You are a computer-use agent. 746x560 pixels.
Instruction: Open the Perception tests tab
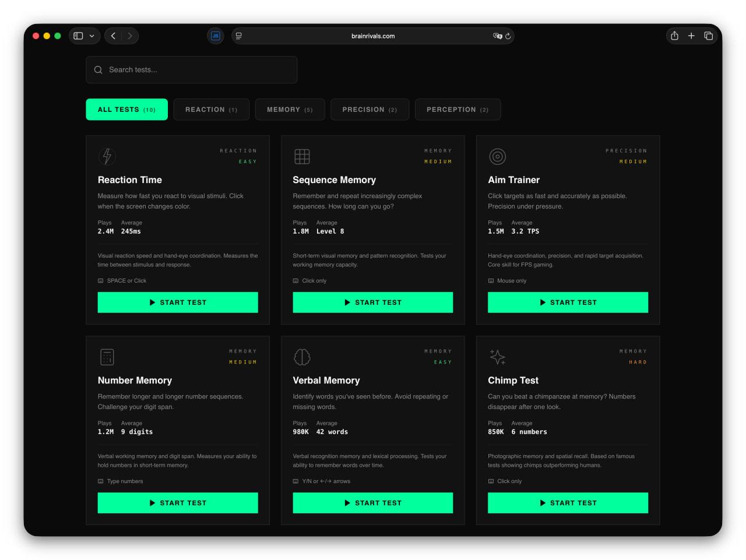tap(458, 110)
